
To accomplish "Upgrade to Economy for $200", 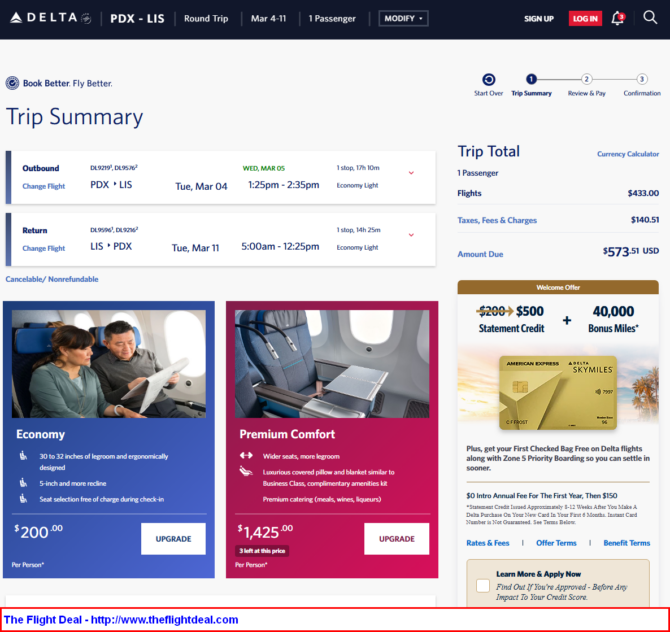I will pyautogui.click(x=173, y=538).
